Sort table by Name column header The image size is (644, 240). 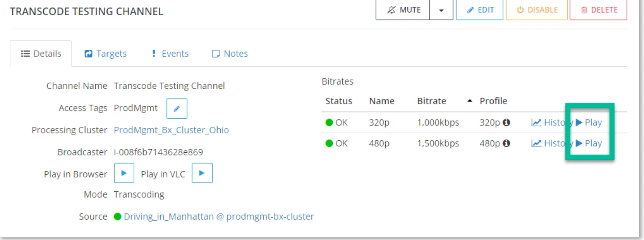coord(382,101)
